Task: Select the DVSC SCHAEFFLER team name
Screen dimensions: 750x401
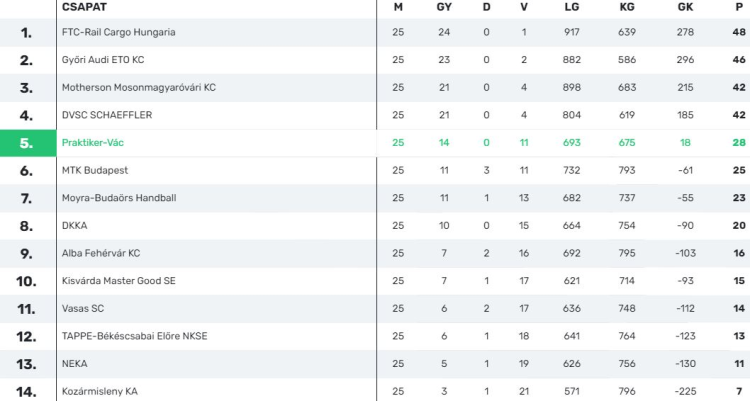Action: click(x=107, y=115)
